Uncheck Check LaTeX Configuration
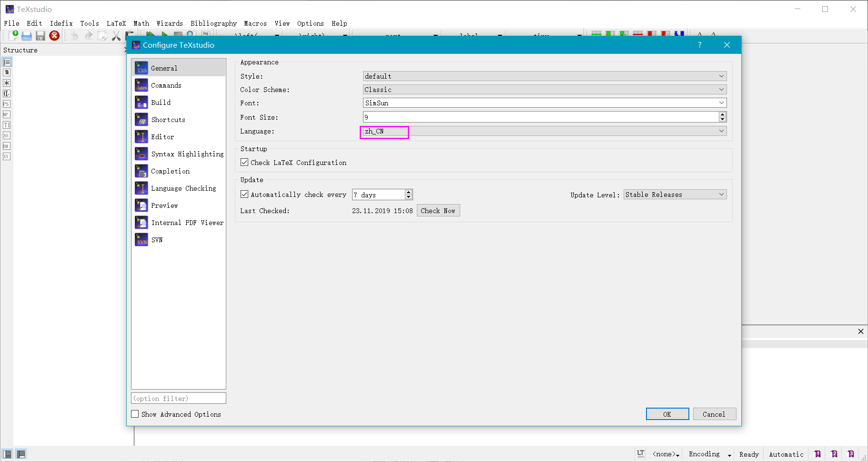The image size is (868, 462). tap(244, 162)
